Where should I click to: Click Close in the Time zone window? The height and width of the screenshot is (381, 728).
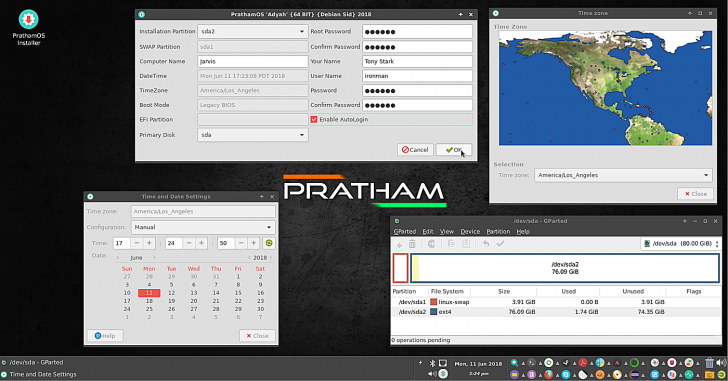click(695, 194)
